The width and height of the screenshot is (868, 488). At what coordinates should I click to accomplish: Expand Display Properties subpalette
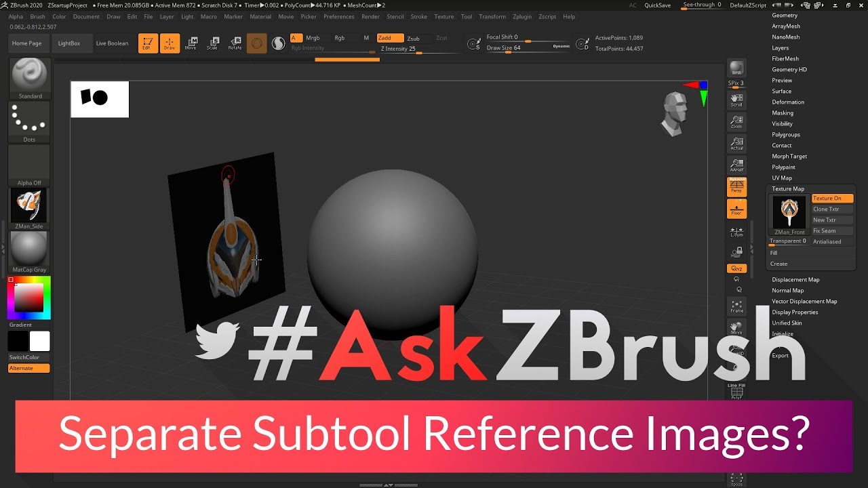(795, 312)
